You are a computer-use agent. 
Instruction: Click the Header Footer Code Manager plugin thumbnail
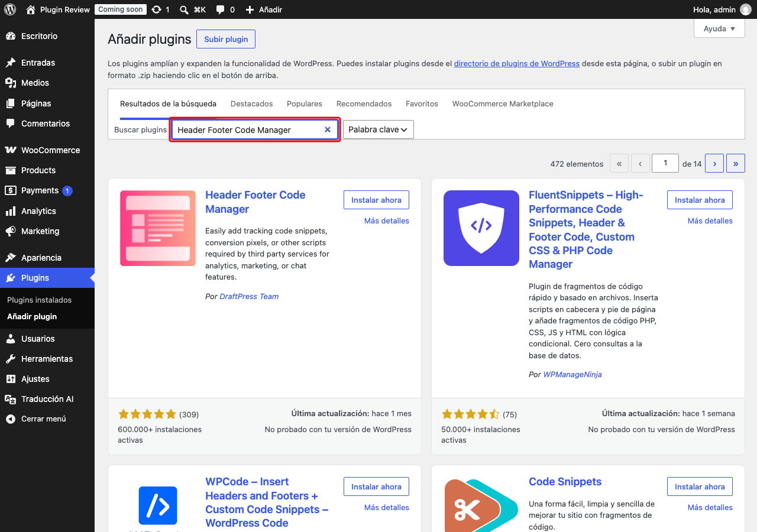[158, 228]
